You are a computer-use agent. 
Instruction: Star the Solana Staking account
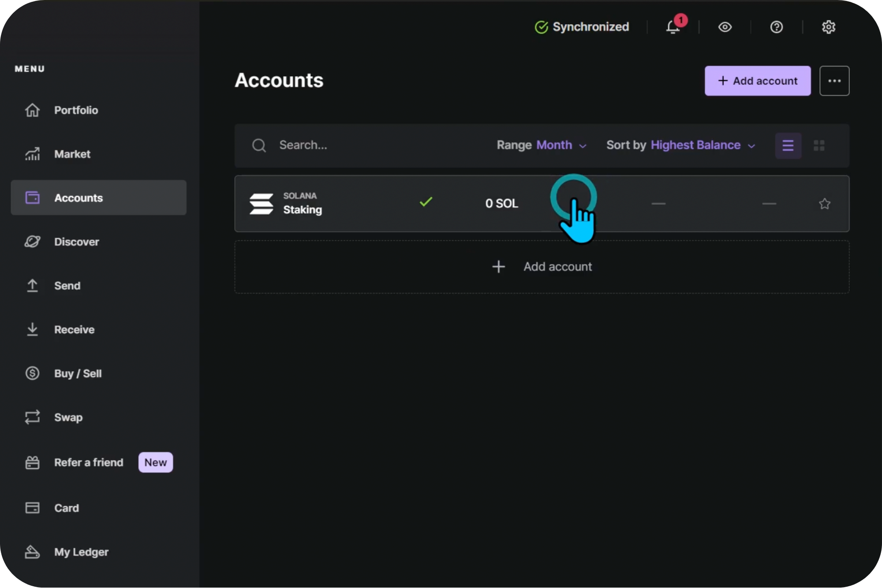point(824,204)
